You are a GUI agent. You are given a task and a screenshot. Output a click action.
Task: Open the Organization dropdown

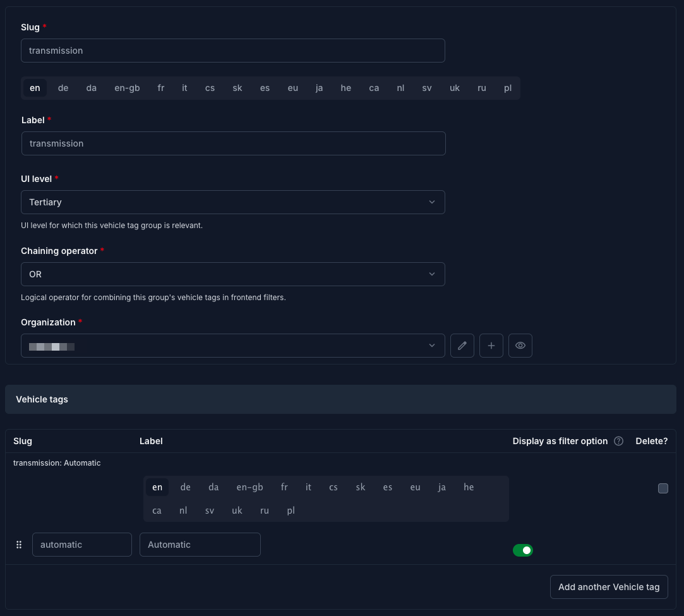[233, 346]
